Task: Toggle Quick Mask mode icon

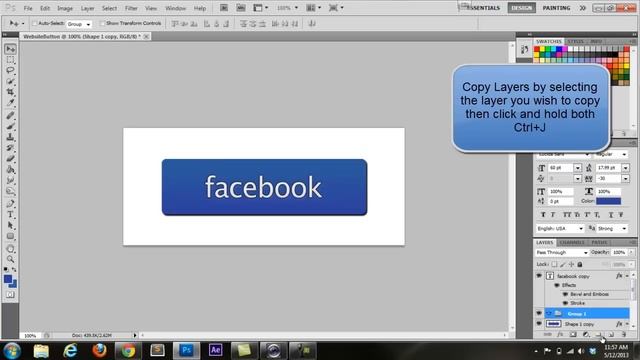Action: point(10,294)
